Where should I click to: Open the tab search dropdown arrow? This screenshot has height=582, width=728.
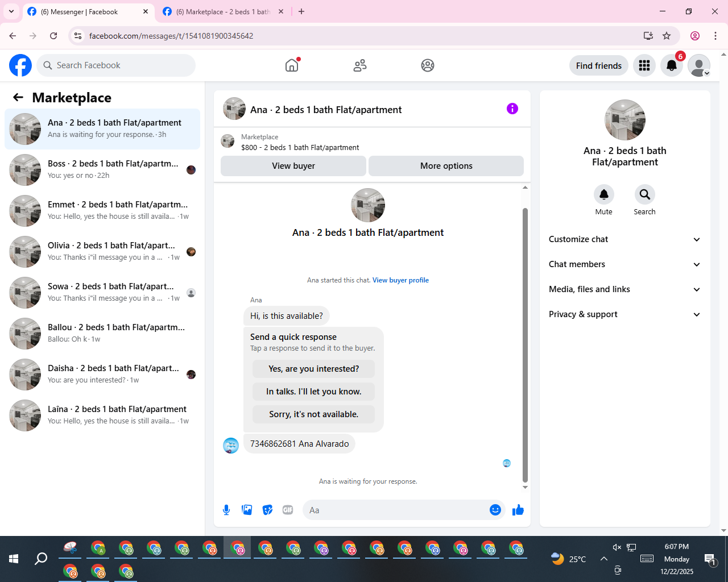coord(11,11)
